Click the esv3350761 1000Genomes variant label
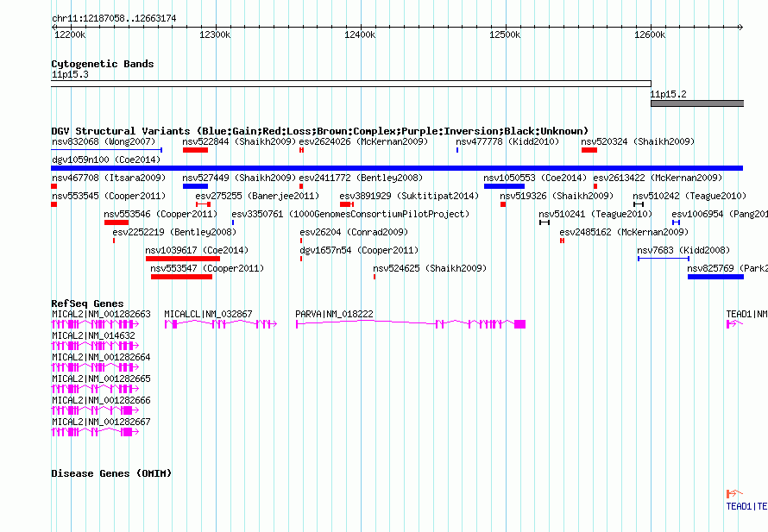Image resolution: width=768 pixels, height=532 pixels. tap(350, 214)
